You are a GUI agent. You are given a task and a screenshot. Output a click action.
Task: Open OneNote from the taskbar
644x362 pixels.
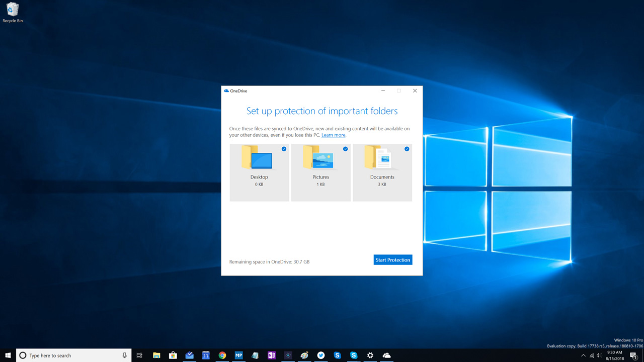coord(272,355)
